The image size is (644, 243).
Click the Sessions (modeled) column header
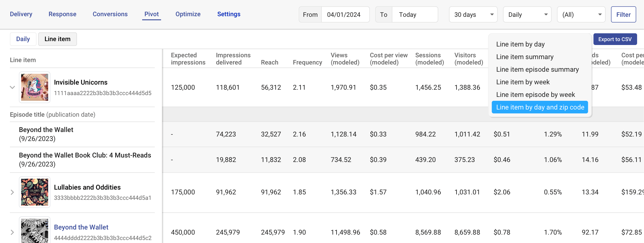pos(430,59)
